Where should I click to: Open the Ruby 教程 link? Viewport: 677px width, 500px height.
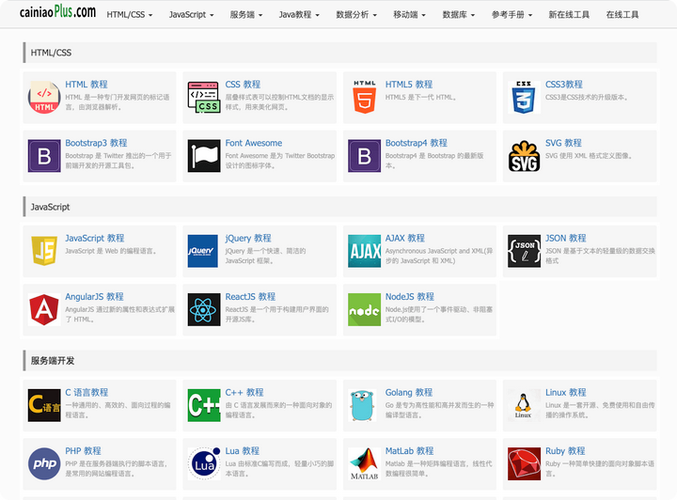[x=565, y=451]
